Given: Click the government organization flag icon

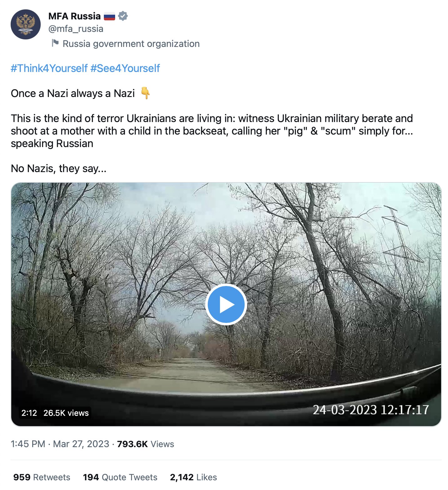Looking at the screenshot, I should pos(55,43).
